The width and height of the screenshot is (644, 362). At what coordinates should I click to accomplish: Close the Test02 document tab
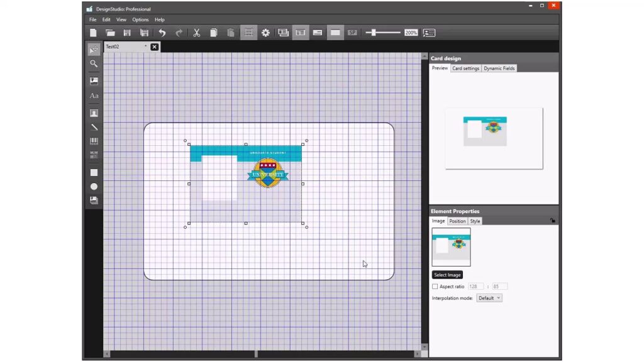[x=155, y=47]
